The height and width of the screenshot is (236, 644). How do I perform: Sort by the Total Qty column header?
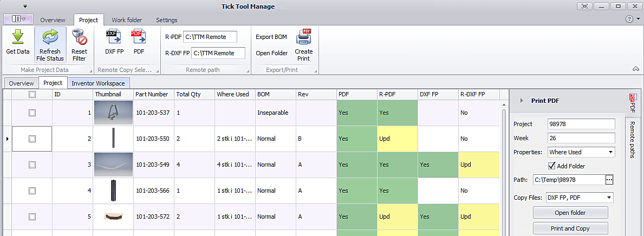(x=194, y=94)
